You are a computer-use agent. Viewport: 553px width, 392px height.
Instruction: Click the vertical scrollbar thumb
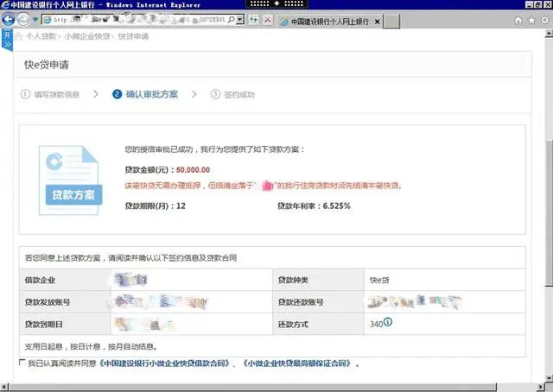pyautogui.click(x=549, y=212)
